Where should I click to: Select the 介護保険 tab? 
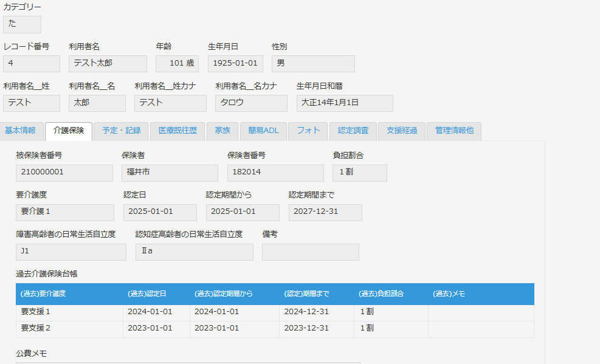click(69, 131)
